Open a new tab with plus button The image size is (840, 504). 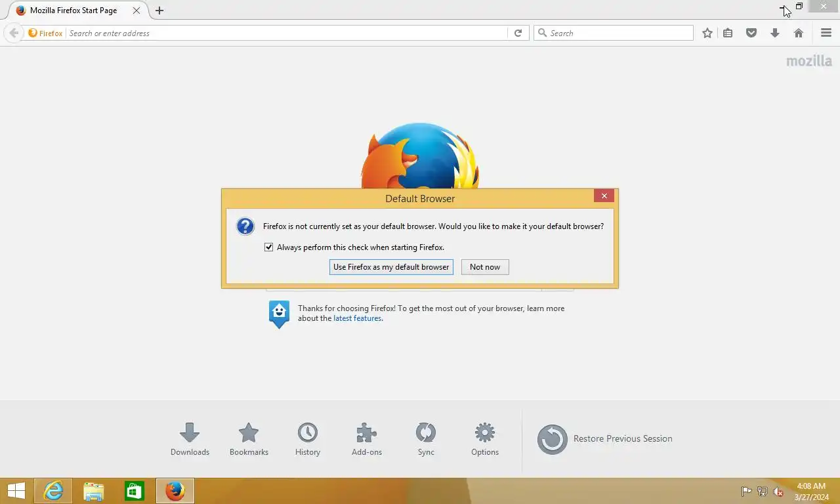pos(159,10)
